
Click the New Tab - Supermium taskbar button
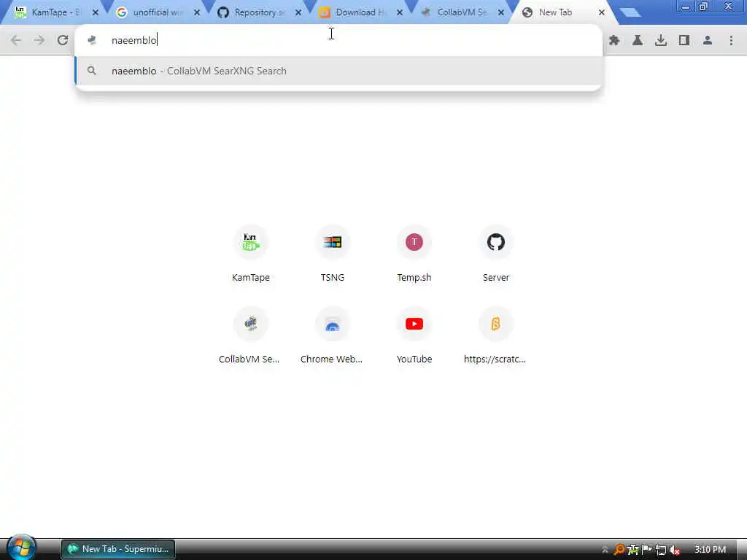click(x=118, y=549)
